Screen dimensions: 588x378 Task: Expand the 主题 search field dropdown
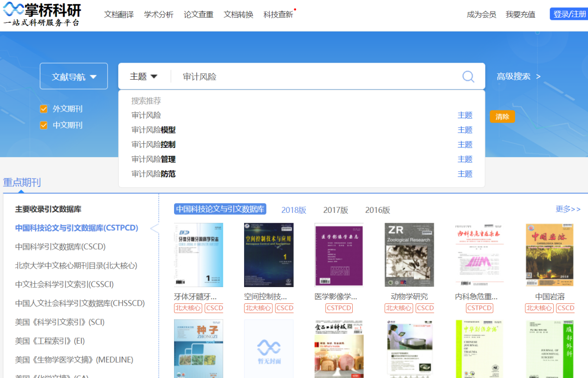point(144,77)
